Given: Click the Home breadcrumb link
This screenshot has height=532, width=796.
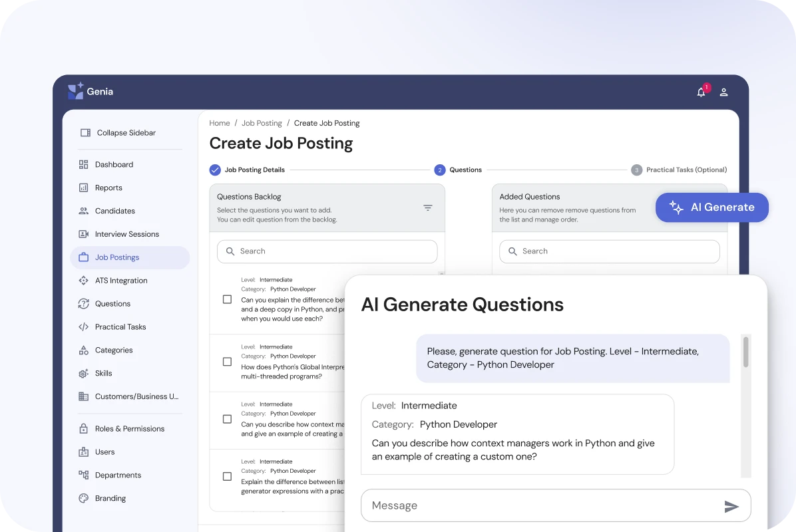Looking at the screenshot, I should pyautogui.click(x=220, y=123).
